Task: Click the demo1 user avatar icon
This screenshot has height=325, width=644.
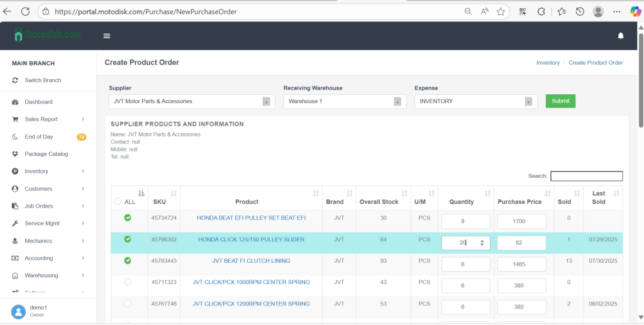Action: [18, 311]
